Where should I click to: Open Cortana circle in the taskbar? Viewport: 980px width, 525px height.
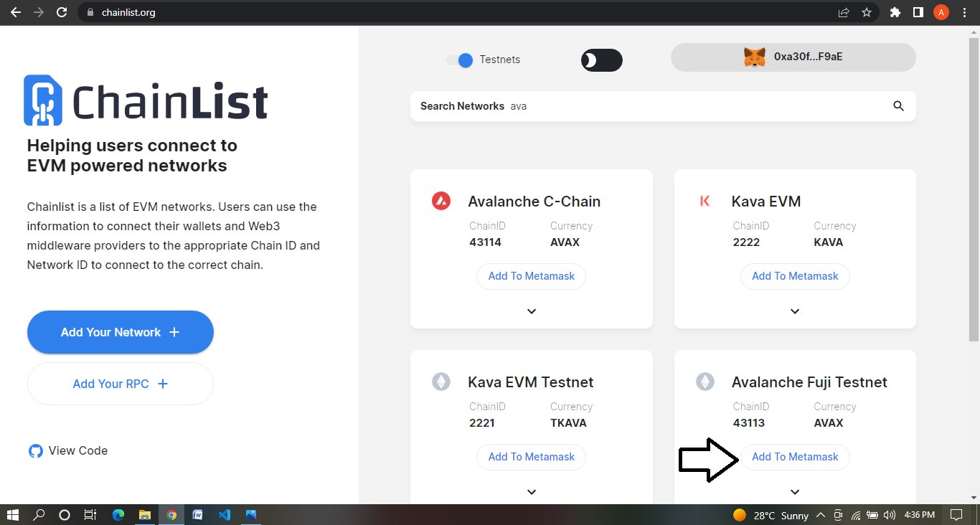click(65, 515)
